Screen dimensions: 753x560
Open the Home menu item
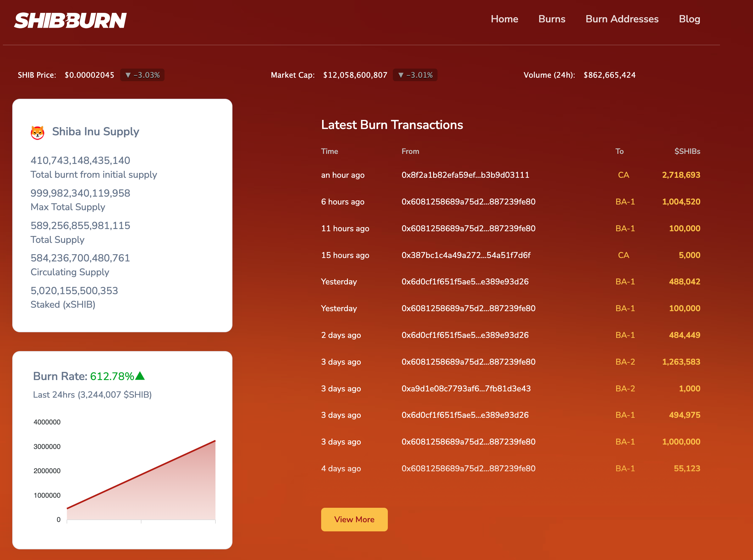pos(504,19)
